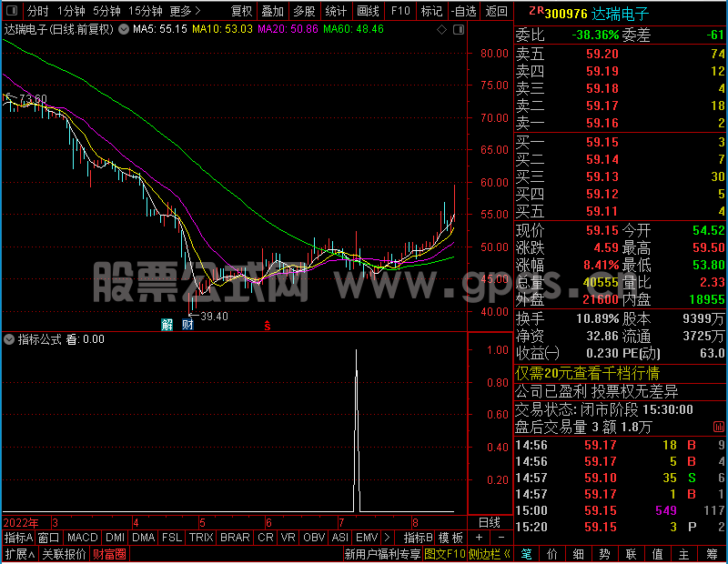
Task: Switch to the 5分钟 chart
Action: (106, 11)
